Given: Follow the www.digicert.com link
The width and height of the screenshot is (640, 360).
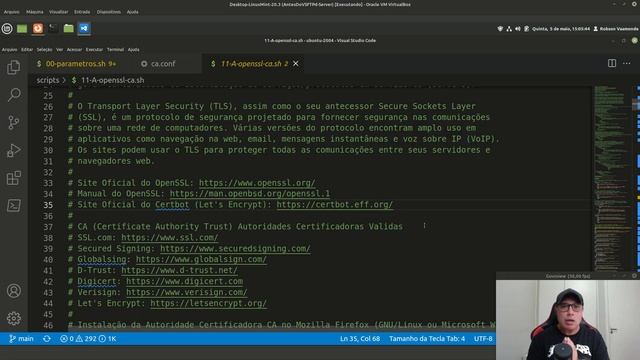Looking at the screenshot, I should pyautogui.click(x=184, y=281).
